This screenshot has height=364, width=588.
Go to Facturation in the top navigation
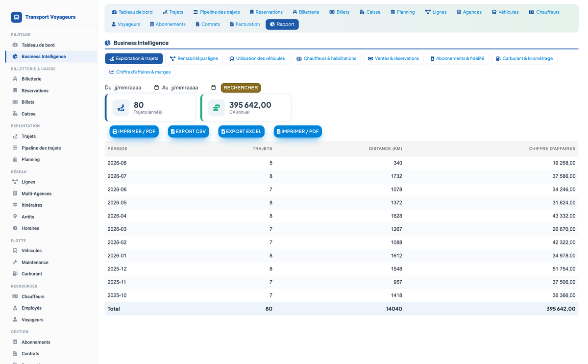[x=245, y=24]
